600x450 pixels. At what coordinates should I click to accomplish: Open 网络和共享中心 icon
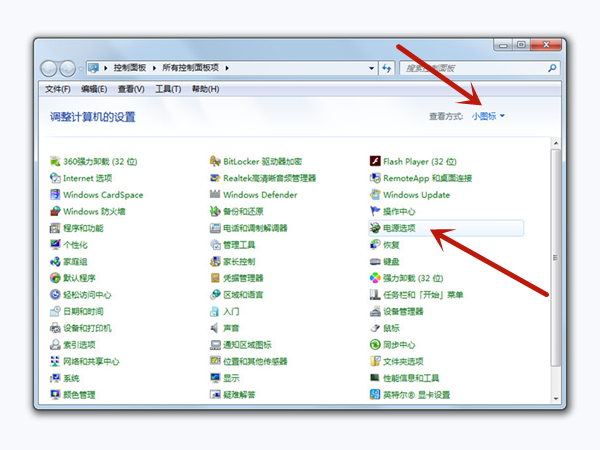(55, 361)
